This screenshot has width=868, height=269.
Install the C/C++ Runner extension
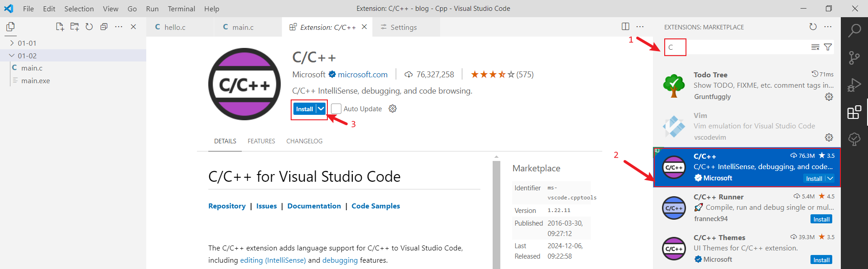[x=821, y=219]
